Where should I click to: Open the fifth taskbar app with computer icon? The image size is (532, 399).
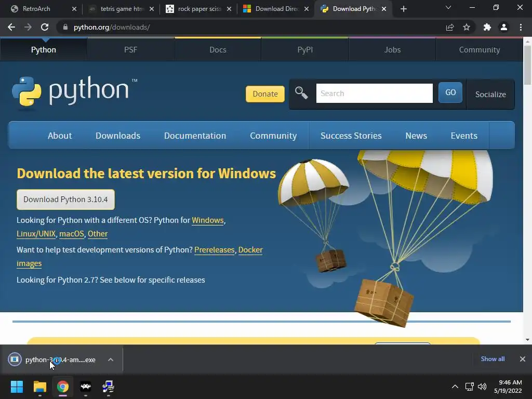pos(108,387)
